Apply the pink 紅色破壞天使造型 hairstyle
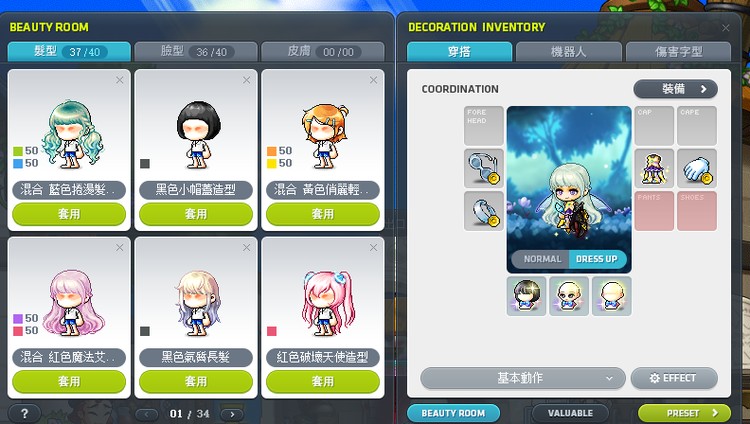The image size is (750, 424). click(323, 381)
